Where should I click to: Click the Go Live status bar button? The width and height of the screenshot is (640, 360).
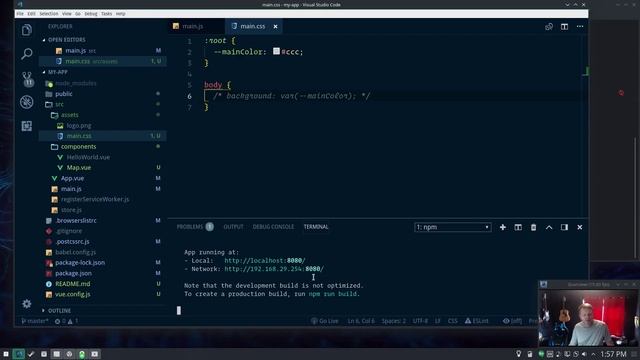point(325,321)
